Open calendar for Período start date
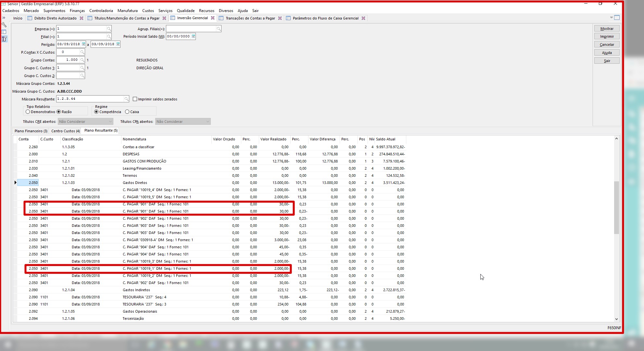The width and height of the screenshot is (644, 351). pos(83,44)
